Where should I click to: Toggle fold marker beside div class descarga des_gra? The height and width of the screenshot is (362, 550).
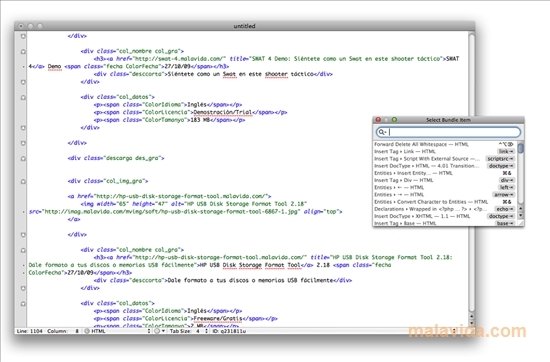[x=23, y=159]
